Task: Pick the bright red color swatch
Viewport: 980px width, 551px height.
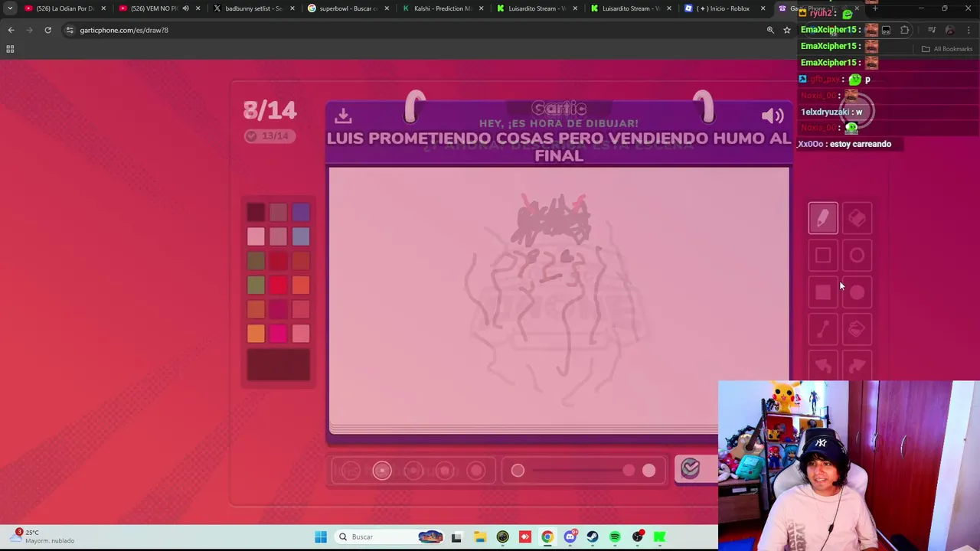Action: pyautogui.click(x=278, y=285)
